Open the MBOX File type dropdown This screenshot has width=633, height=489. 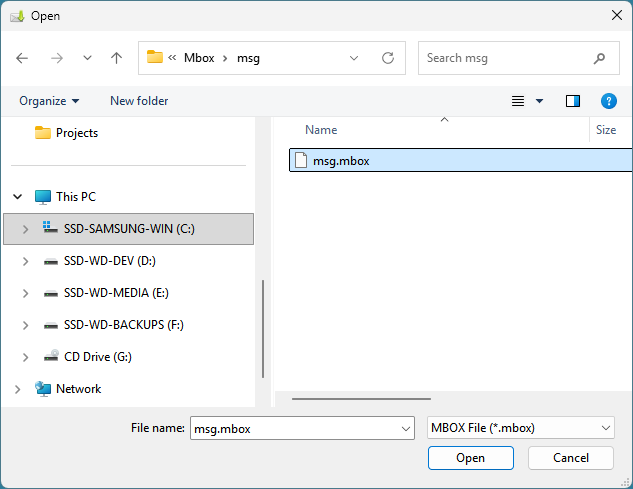(520, 428)
